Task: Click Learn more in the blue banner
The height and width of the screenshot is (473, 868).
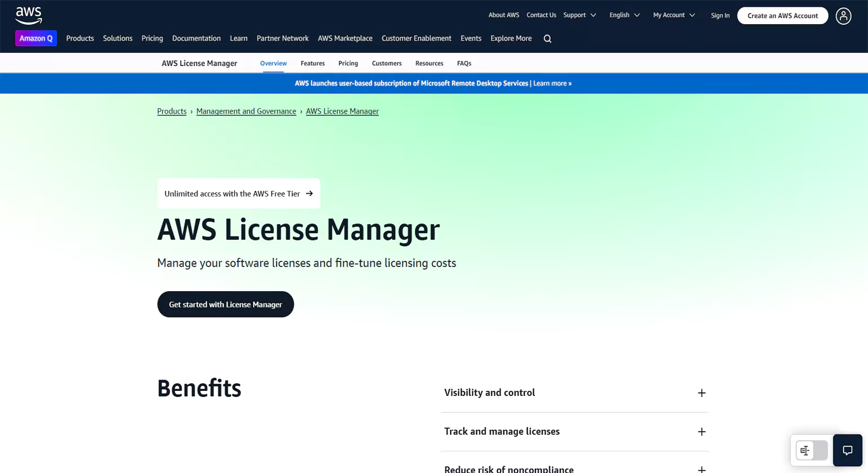Action: (552, 83)
